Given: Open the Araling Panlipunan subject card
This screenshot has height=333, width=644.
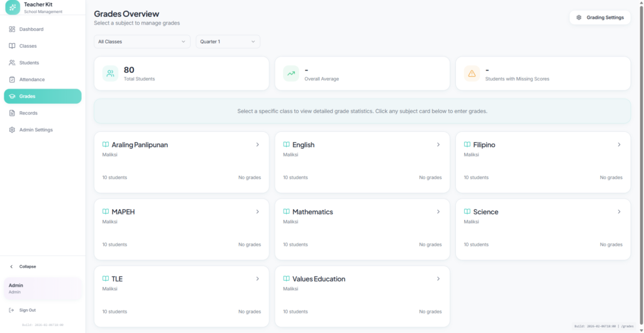Looking at the screenshot, I should [x=181, y=161].
